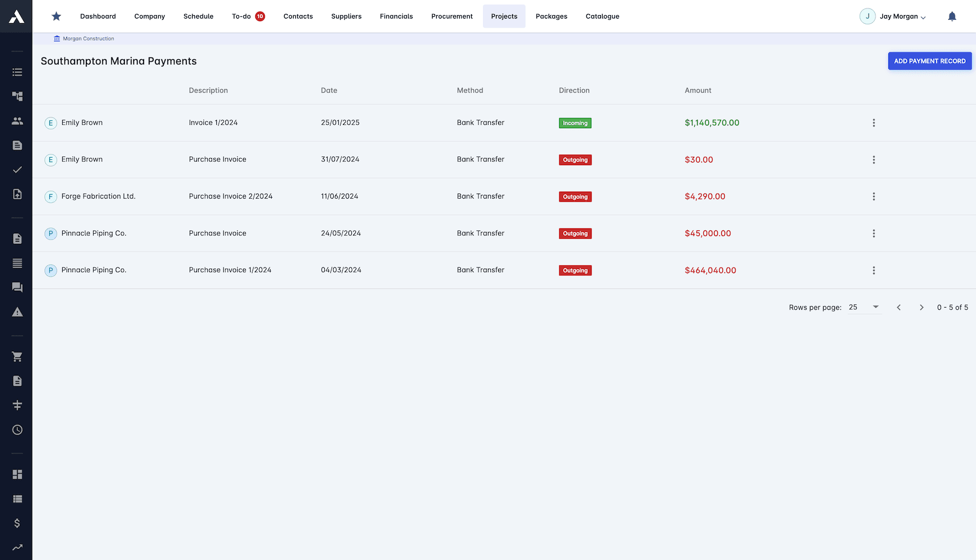Select the time tracking clock icon
The image size is (976, 560).
[x=17, y=430]
